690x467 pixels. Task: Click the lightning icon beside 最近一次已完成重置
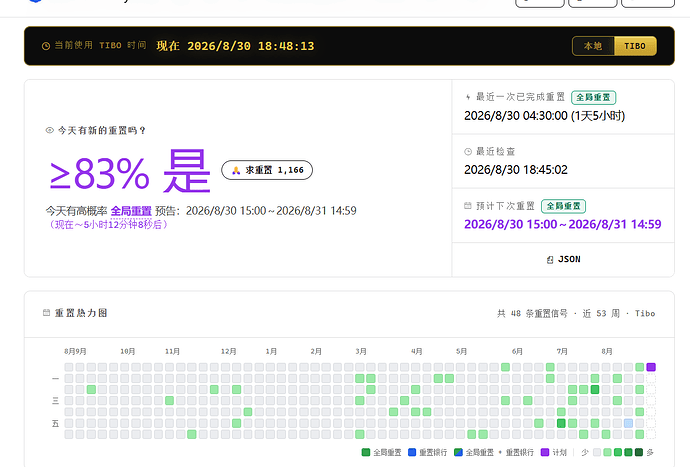[x=468, y=97]
